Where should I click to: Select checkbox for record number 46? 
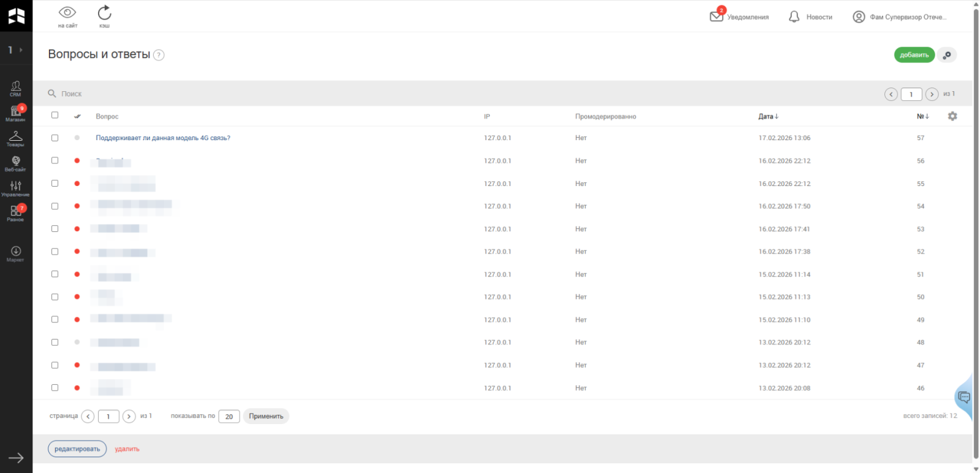point(55,388)
